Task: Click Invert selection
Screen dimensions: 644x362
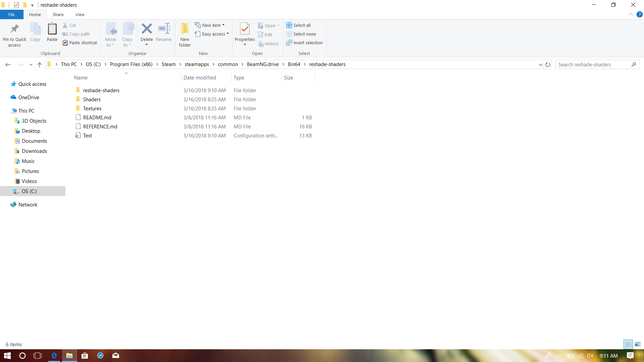Action: click(x=305, y=43)
